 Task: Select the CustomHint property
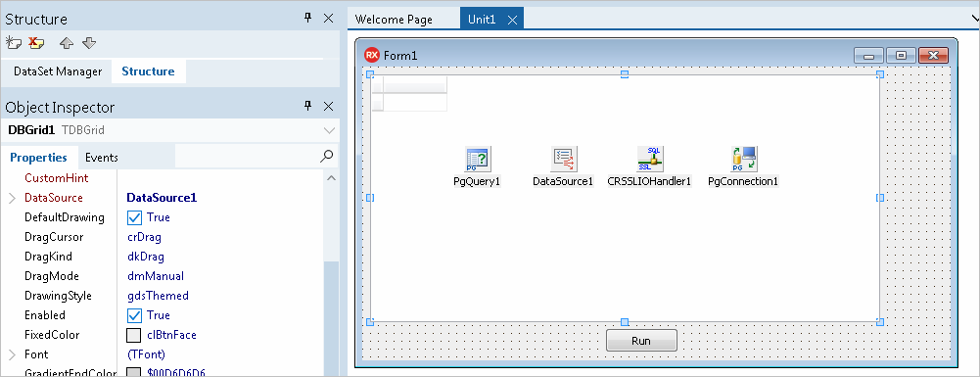[56, 178]
